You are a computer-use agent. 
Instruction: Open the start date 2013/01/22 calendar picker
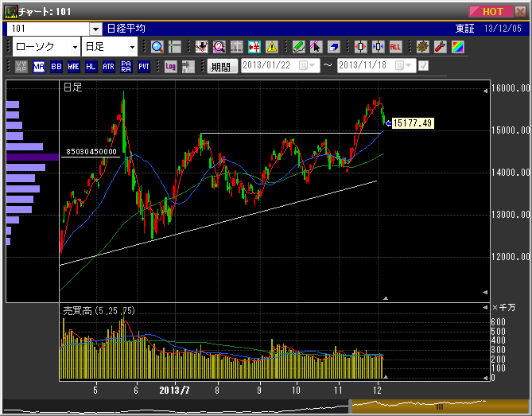(x=310, y=66)
